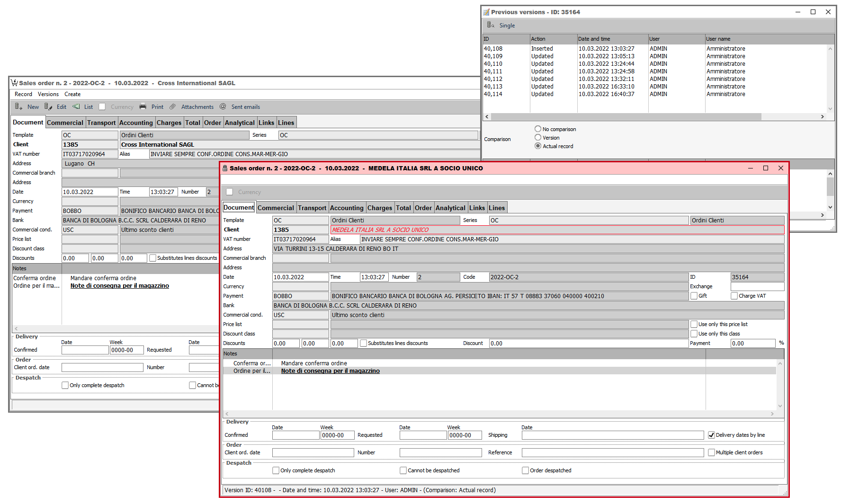This screenshot has height=504, width=841.
Task: Click version status bar text
Action: (x=360, y=490)
